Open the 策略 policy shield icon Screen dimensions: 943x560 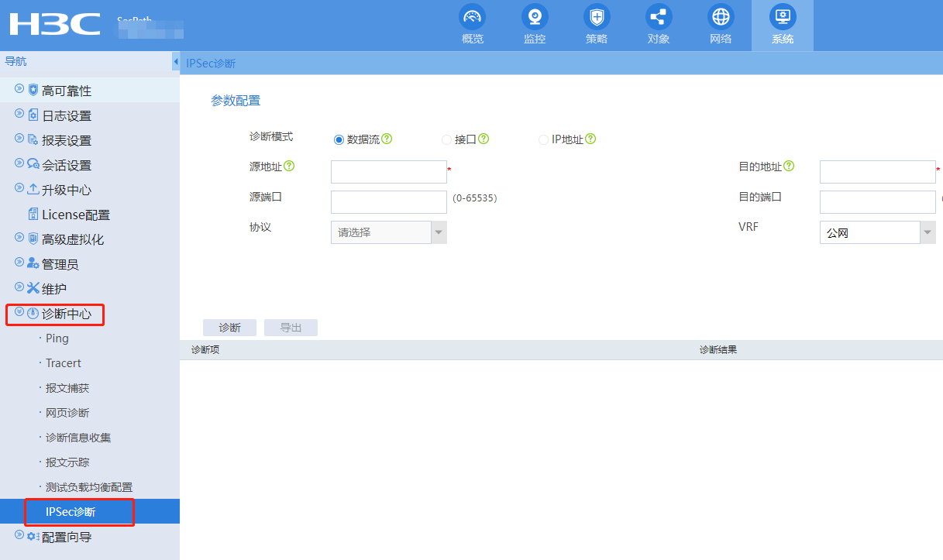point(596,17)
